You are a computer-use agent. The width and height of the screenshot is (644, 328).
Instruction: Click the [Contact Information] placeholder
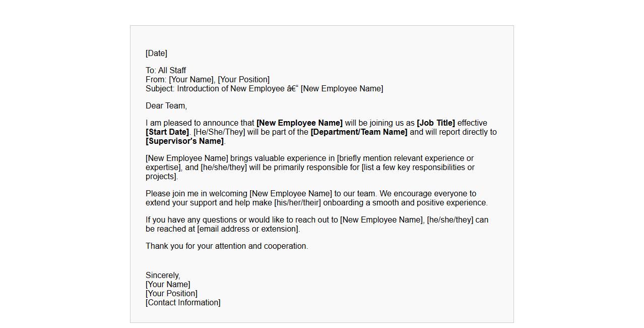tap(183, 303)
